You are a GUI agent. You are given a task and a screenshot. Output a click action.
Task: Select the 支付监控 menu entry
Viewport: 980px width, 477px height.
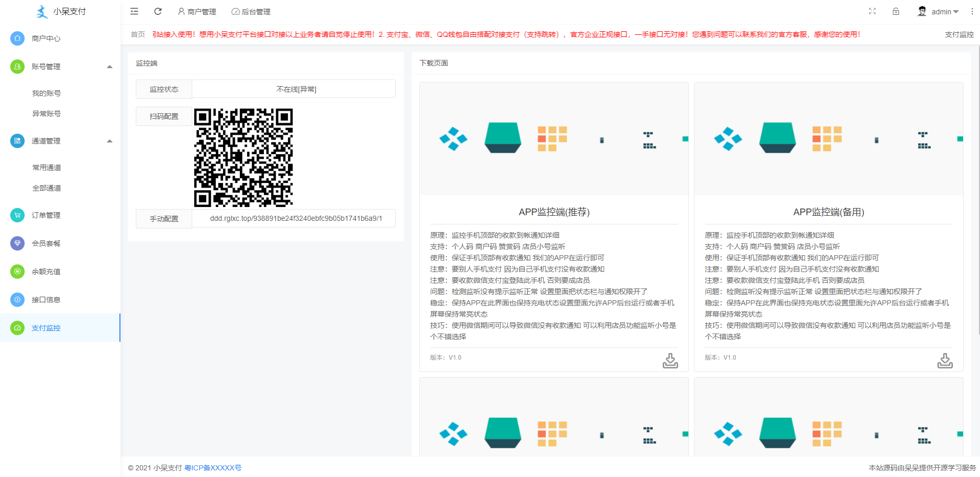click(x=46, y=327)
